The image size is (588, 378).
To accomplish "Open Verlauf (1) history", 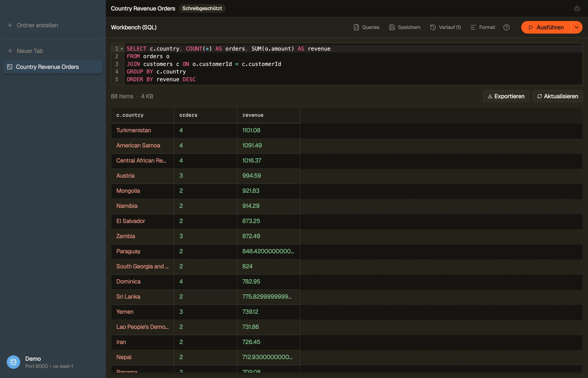I will pos(445,27).
